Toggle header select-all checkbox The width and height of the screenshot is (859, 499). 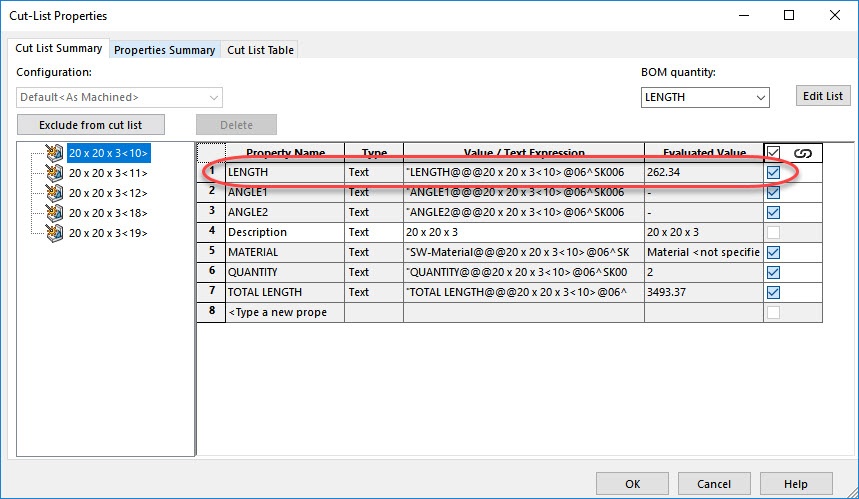click(x=773, y=153)
